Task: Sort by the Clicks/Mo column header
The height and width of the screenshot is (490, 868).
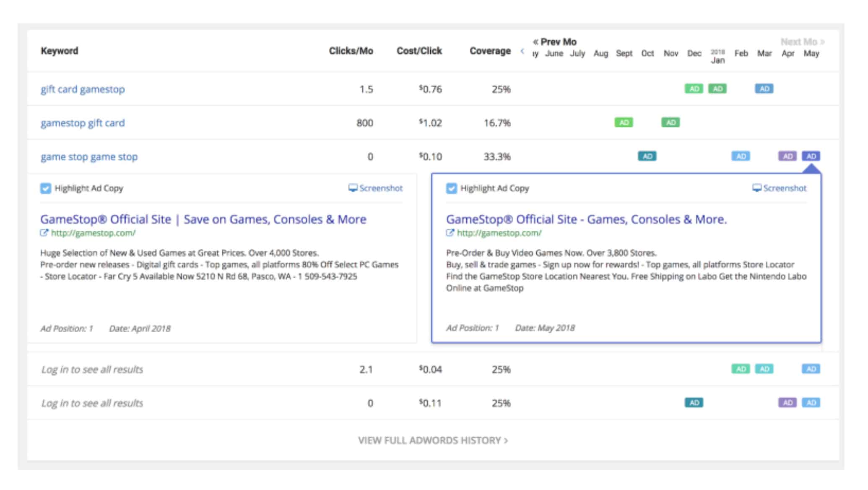Action: 351,51
